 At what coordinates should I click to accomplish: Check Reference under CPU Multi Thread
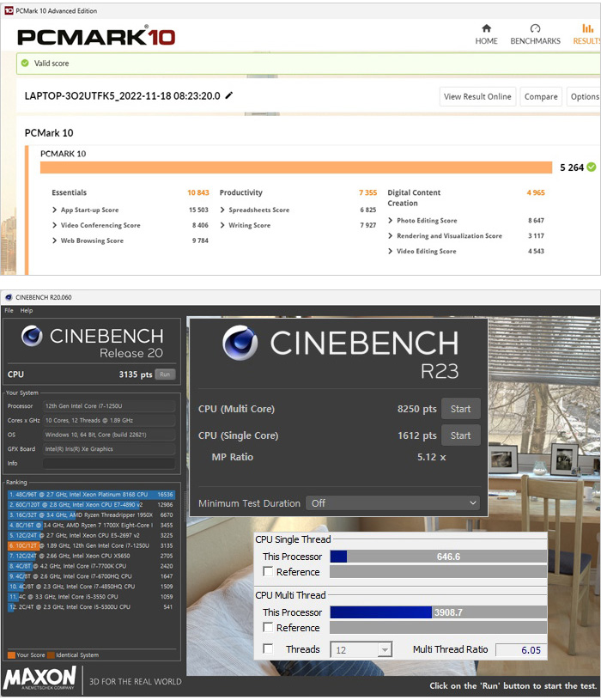(268, 627)
